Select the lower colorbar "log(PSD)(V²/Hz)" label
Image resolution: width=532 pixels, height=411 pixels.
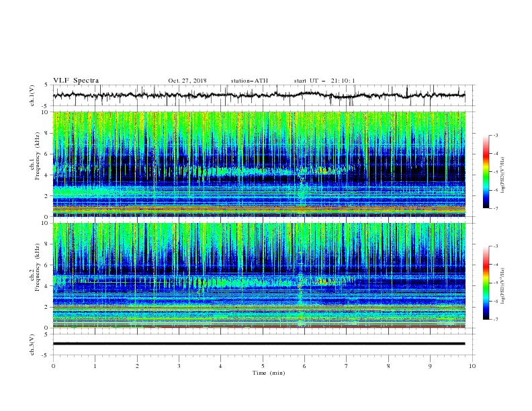coord(503,286)
